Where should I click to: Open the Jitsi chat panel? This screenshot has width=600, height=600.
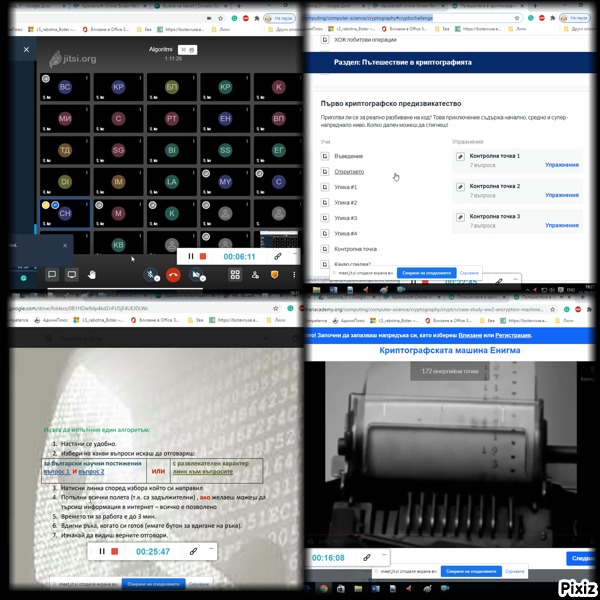[52, 274]
